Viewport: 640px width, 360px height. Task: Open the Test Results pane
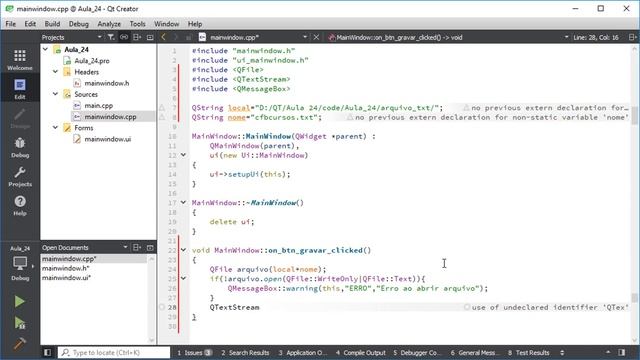point(529,352)
